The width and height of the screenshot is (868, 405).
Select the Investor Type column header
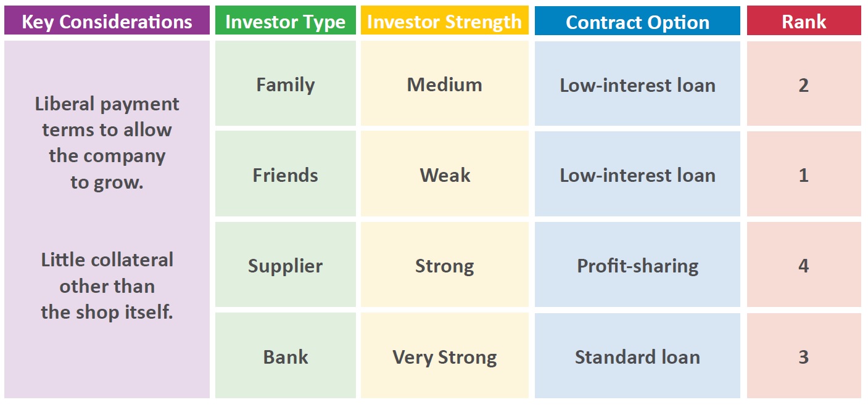click(x=285, y=21)
